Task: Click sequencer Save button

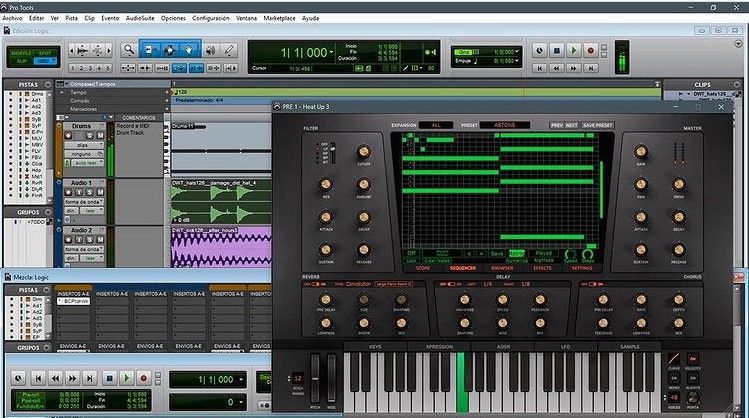Action: pyautogui.click(x=497, y=254)
